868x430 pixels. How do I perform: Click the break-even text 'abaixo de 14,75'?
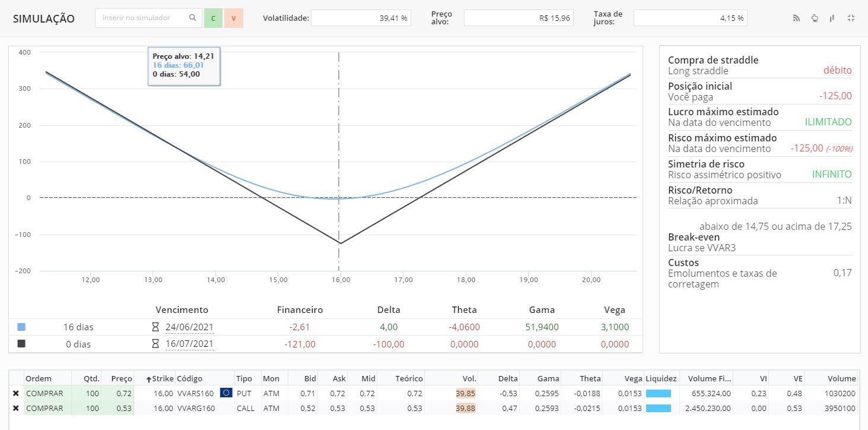click(734, 226)
